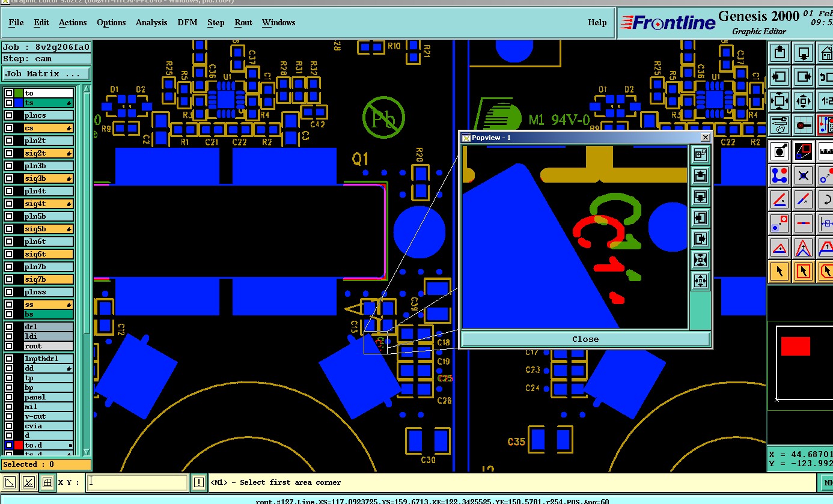Close the Popview window with Close button

tap(585, 339)
